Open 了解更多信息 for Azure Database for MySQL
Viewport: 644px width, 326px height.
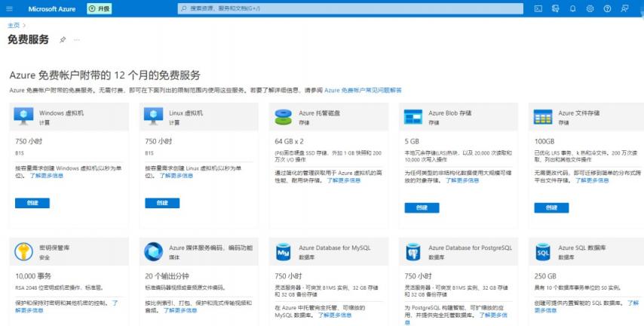tap(335, 315)
